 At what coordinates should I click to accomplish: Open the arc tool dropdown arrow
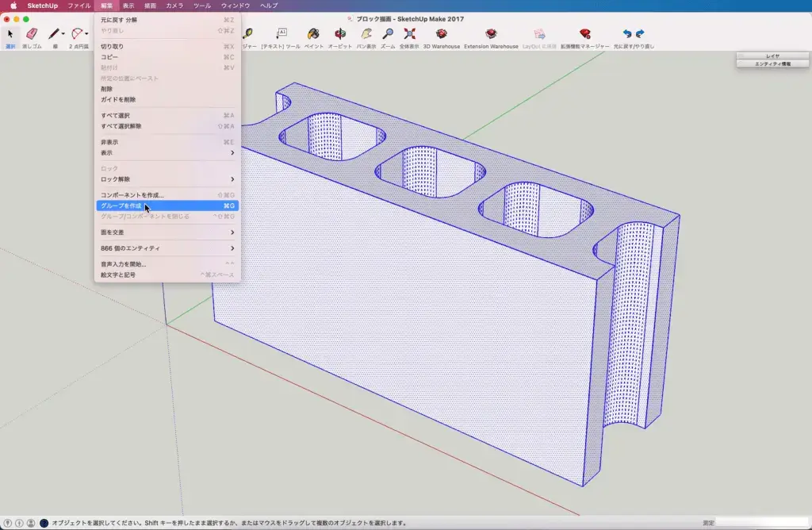click(x=86, y=34)
